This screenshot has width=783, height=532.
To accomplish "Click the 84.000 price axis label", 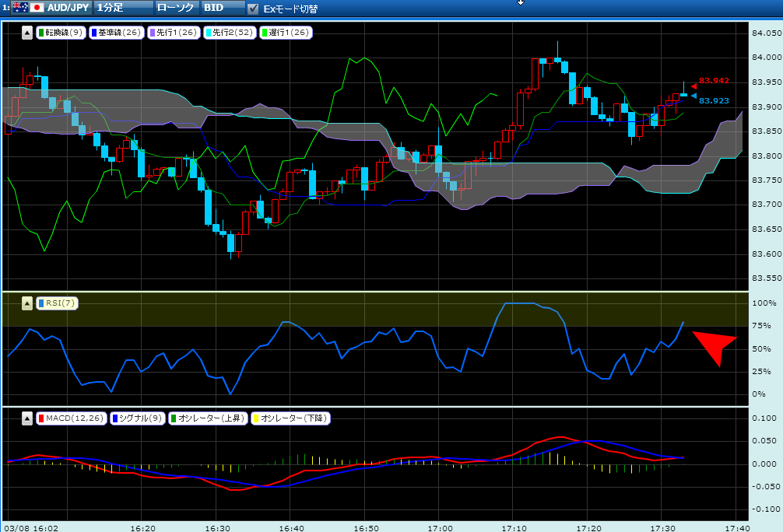I will [766, 58].
